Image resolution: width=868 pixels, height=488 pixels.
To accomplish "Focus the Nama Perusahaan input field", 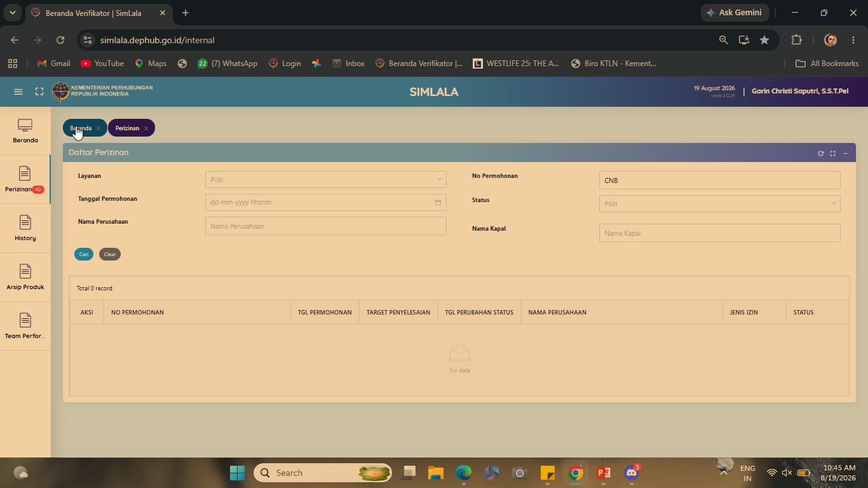I will (x=325, y=226).
